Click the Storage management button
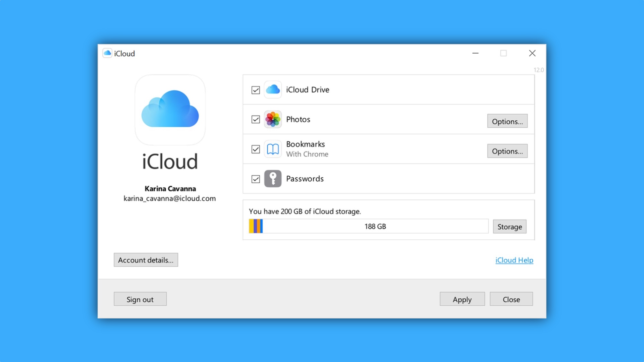The image size is (644, 362). [509, 226]
